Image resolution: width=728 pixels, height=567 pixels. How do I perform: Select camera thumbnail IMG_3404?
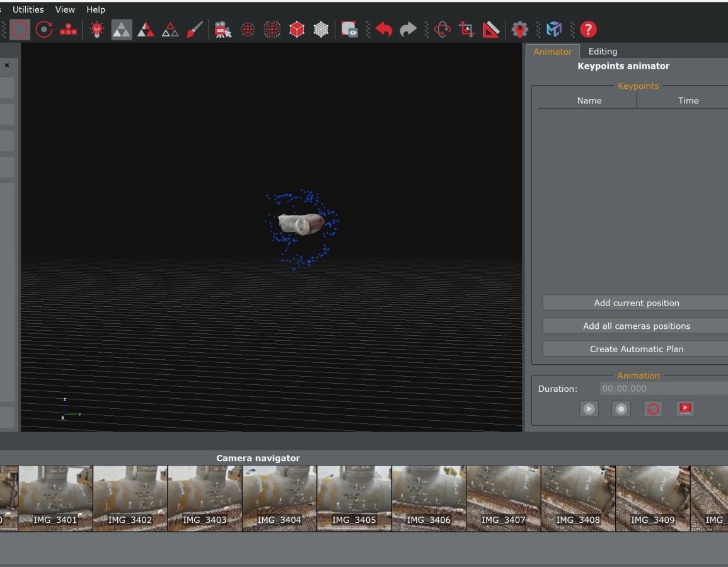[x=279, y=499]
